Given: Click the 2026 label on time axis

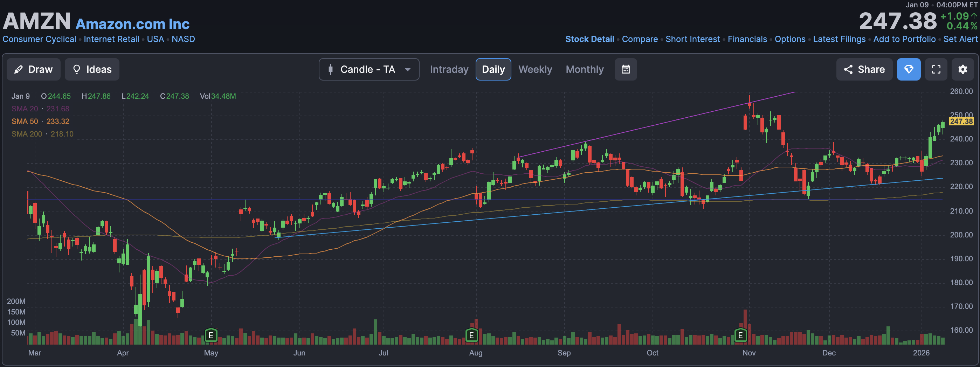Looking at the screenshot, I should (921, 353).
